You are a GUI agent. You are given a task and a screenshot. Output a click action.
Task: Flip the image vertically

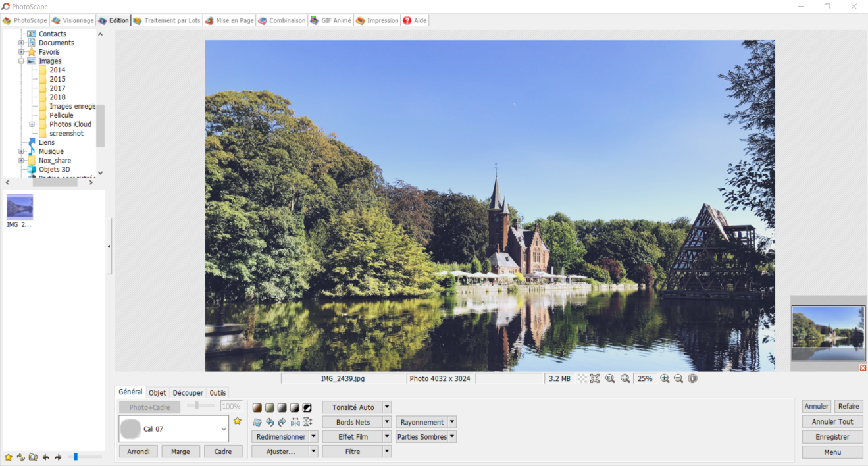tap(307, 423)
